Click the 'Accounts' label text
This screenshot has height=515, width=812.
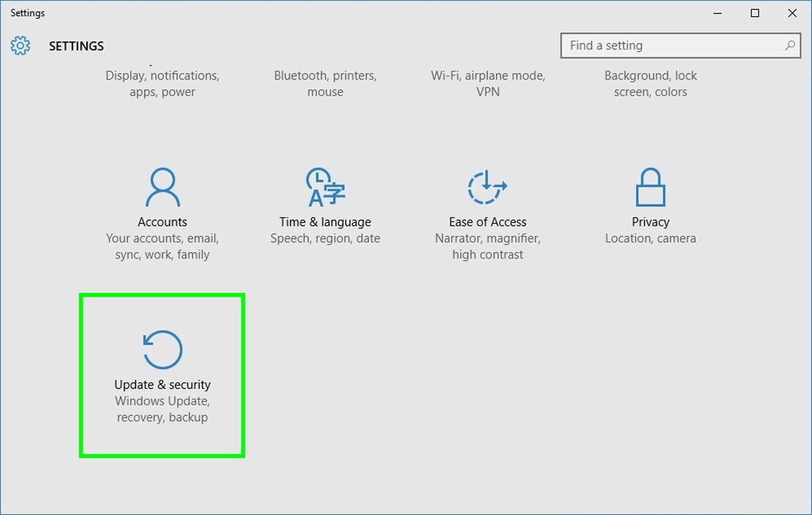(162, 222)
